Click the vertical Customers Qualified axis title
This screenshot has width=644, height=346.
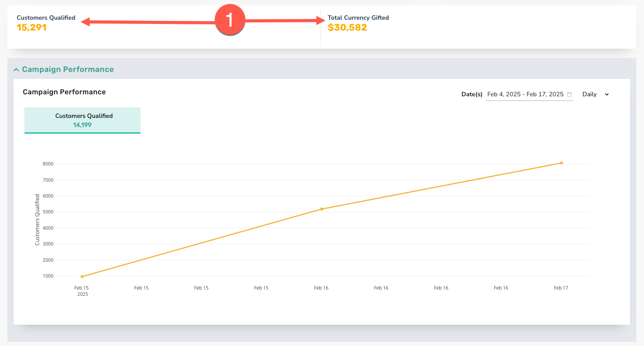[37, 220]
